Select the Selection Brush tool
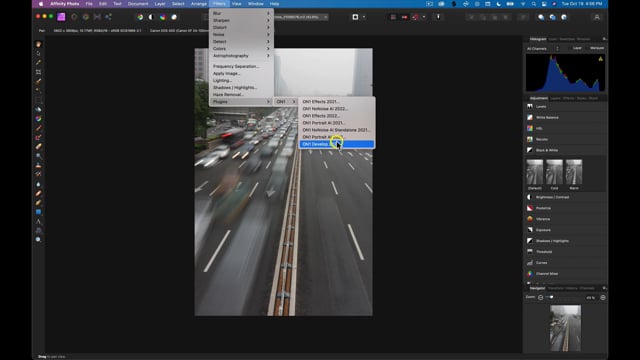 (x=38, y=81)
